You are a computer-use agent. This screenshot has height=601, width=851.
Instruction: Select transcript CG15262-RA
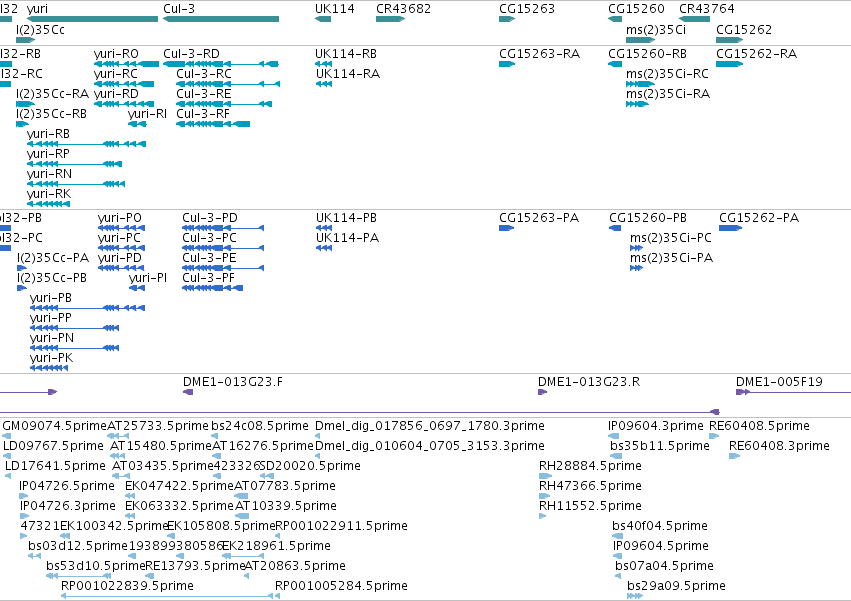[729, 64]
